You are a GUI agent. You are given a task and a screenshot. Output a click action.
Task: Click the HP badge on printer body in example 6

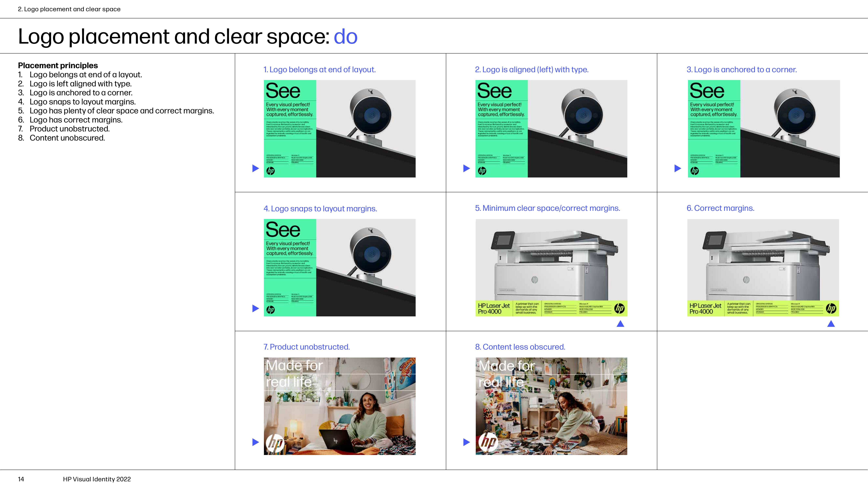tap(746, 279)
